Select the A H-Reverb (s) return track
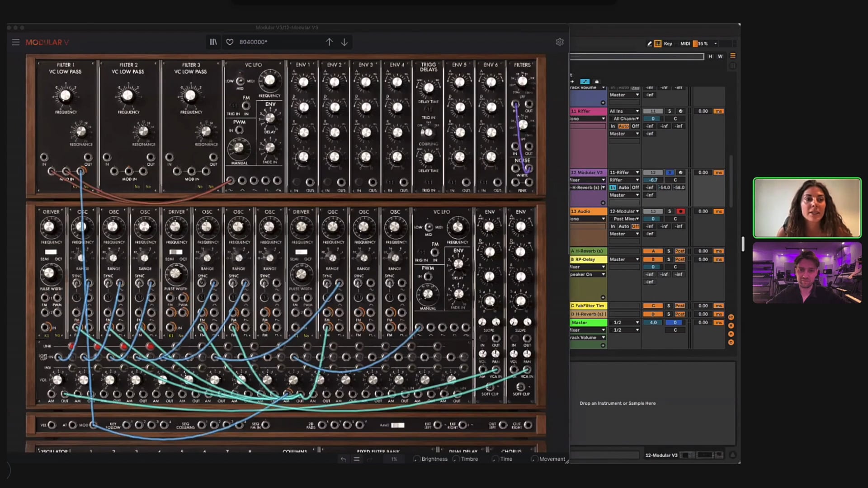The image size is (868, 488). (x=588, y=251)
